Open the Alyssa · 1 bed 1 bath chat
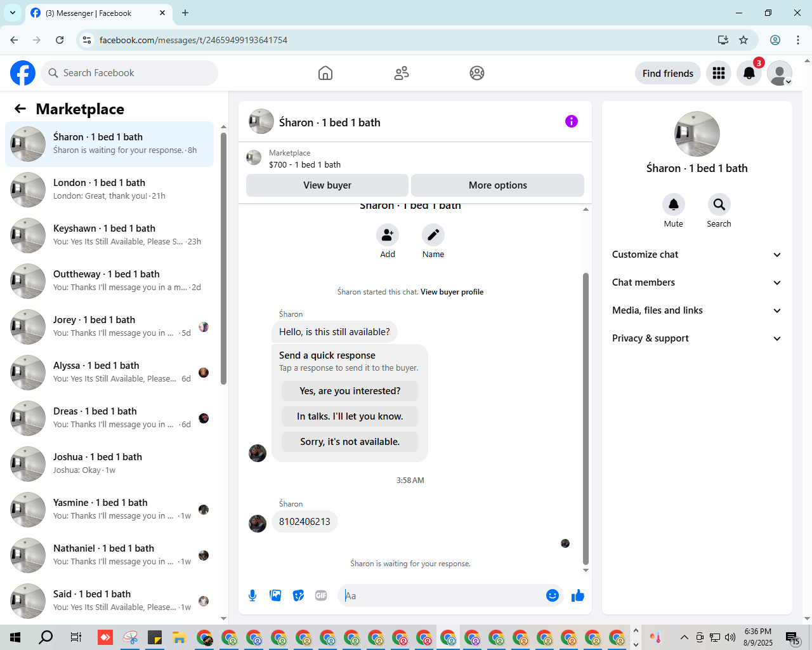Screen dimensions: 812x650 110,373
